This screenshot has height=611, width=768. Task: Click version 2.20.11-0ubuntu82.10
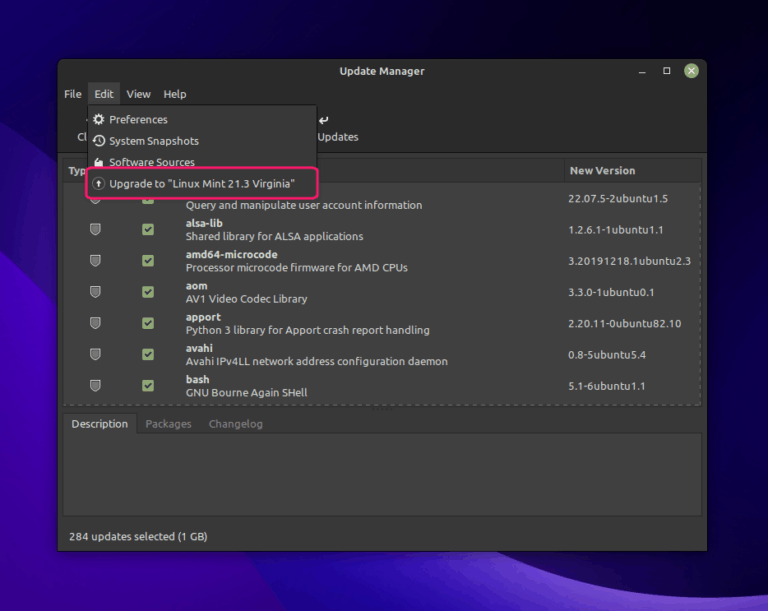click(x=624, y=324)
